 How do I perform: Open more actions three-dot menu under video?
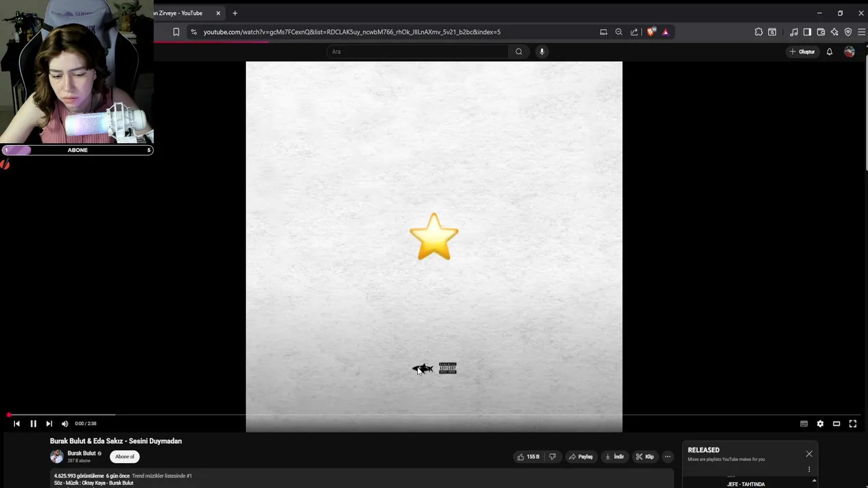tap(667, 457)
